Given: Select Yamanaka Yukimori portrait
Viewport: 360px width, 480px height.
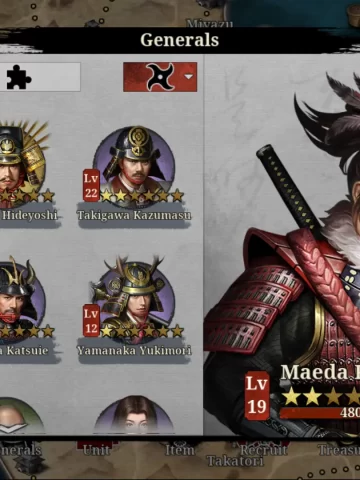Looking at the screenshot, I should pos(133,297).
